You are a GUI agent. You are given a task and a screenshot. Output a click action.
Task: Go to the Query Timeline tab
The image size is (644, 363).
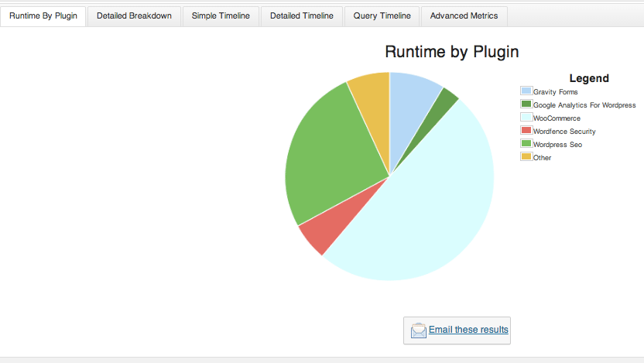(382, 16)
